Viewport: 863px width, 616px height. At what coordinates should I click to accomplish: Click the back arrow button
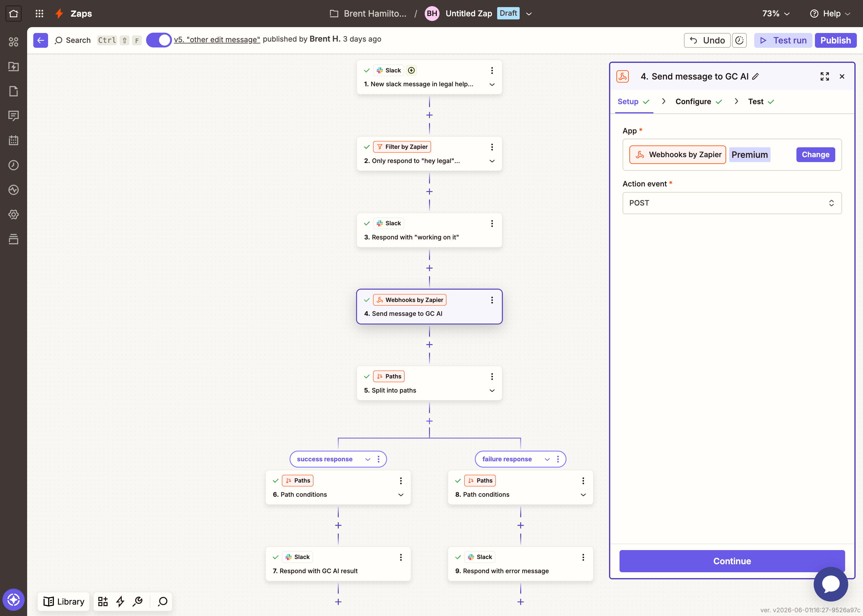(x=41, y=40)
